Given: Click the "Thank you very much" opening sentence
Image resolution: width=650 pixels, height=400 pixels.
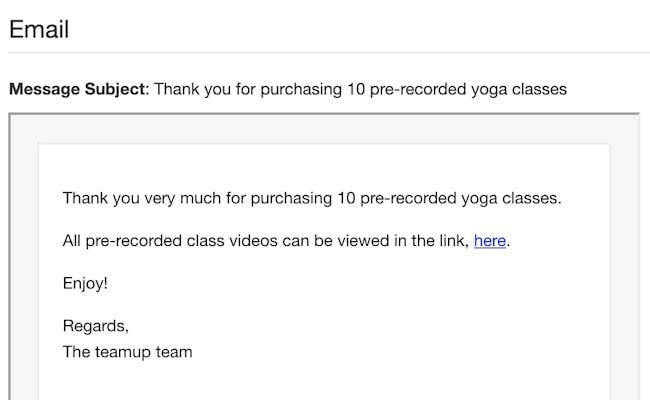Looking at the screenshot, I should pos(312,198).
